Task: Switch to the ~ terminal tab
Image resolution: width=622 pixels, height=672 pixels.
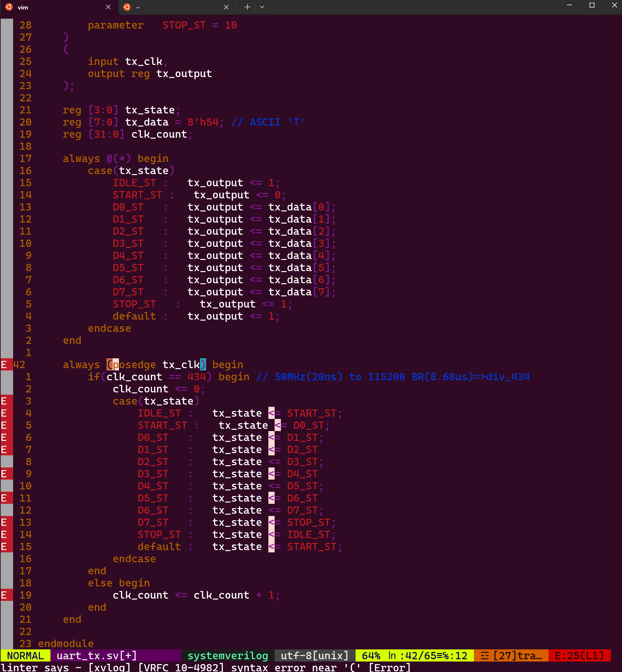Action: [177, 7]
